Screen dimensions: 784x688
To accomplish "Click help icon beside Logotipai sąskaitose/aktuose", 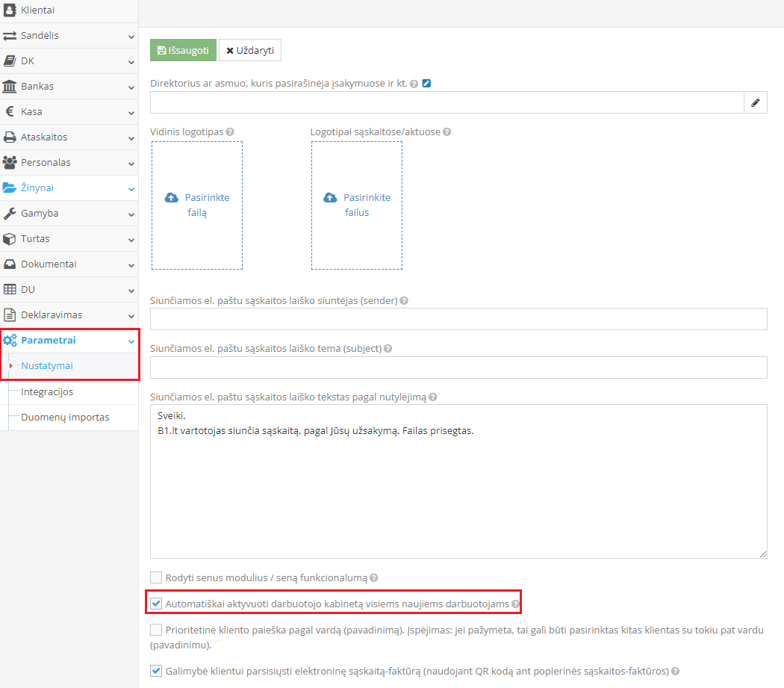I will point(447,132).
